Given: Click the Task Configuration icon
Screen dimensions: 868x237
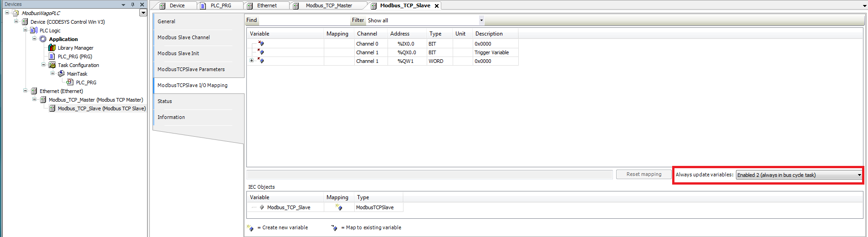Looking at the screenshot, I should tap(52, 65).
